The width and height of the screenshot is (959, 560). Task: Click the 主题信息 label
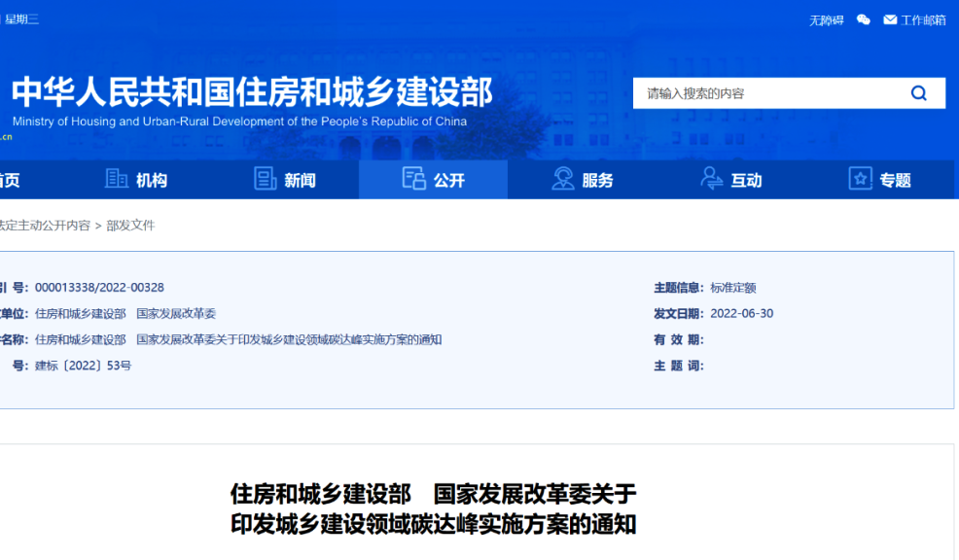pyautogui.click(x=678, y=288)
